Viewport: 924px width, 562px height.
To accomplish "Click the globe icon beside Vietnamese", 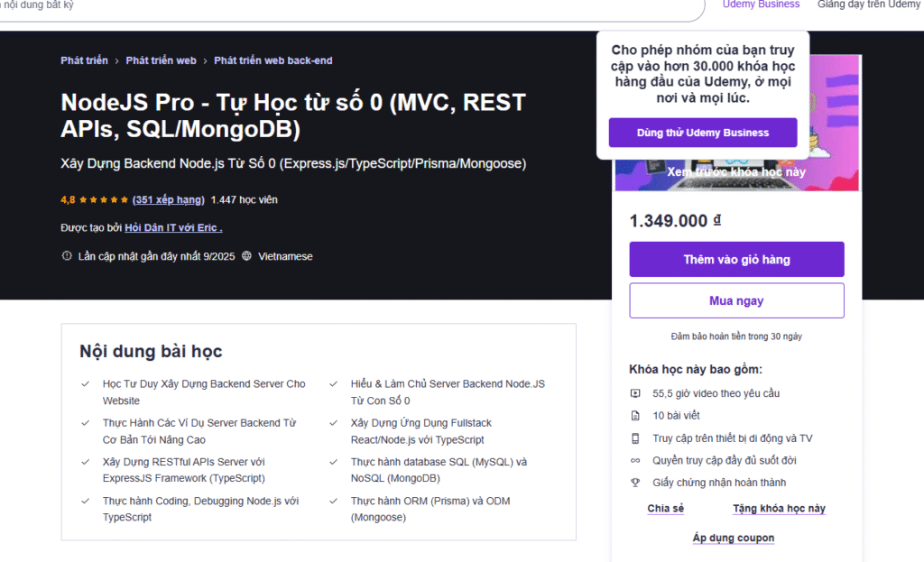I will pos(246,256).
